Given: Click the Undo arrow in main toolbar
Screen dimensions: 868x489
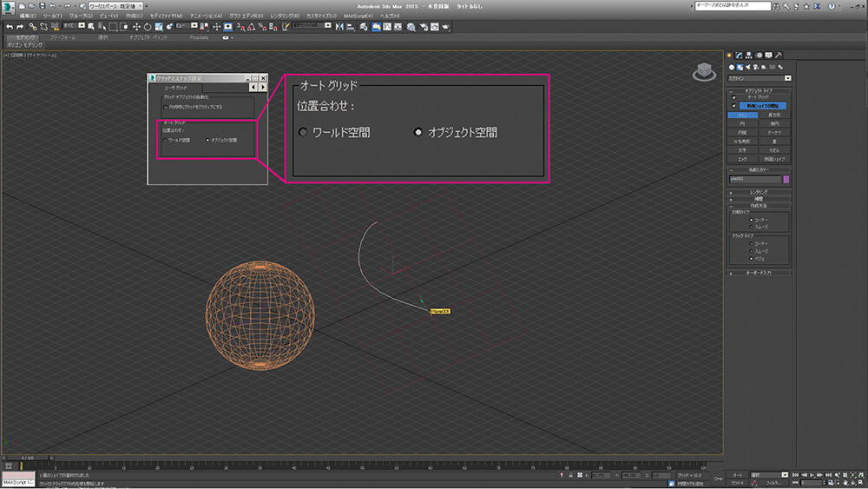Looking at the screenshot, I should coord(10,27).
